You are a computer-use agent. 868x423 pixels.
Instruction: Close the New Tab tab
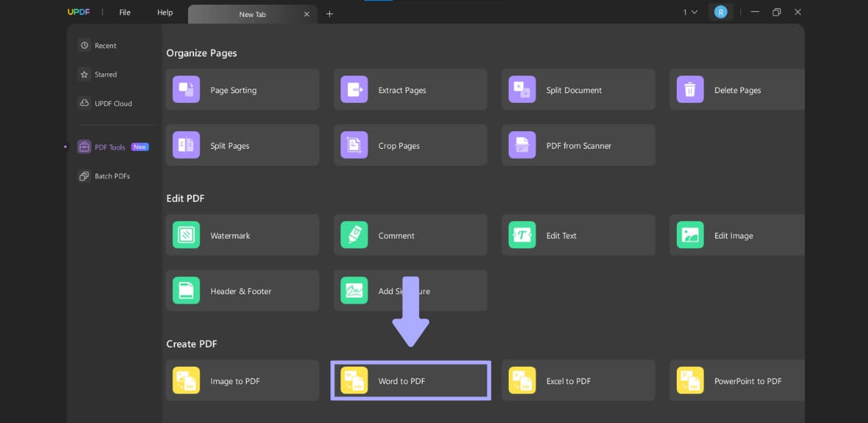pos(306,14)
